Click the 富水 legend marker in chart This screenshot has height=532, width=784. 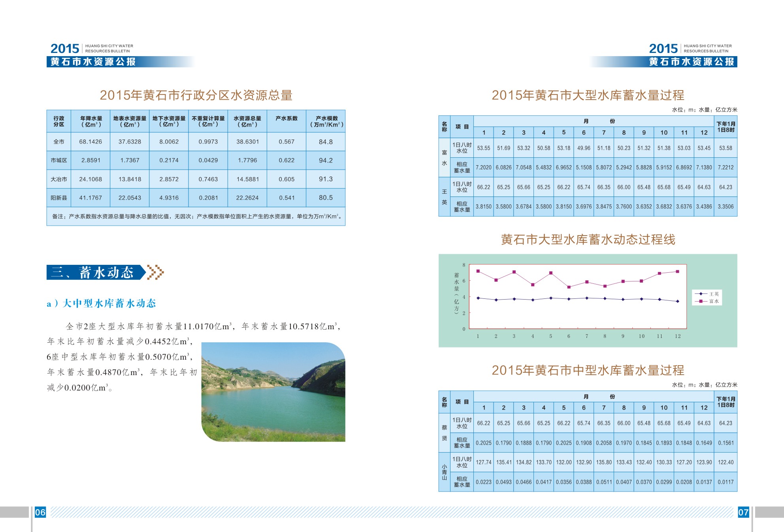pos(701,301)
